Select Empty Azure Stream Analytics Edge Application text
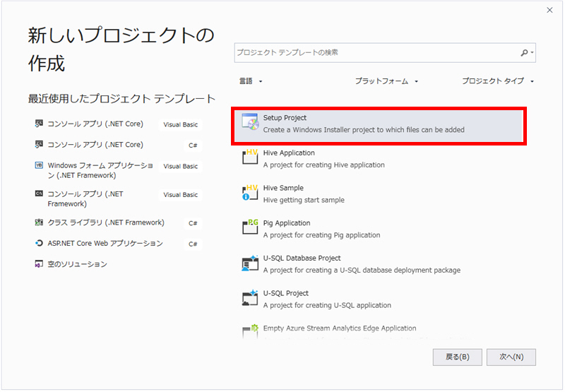 [340, 328]
